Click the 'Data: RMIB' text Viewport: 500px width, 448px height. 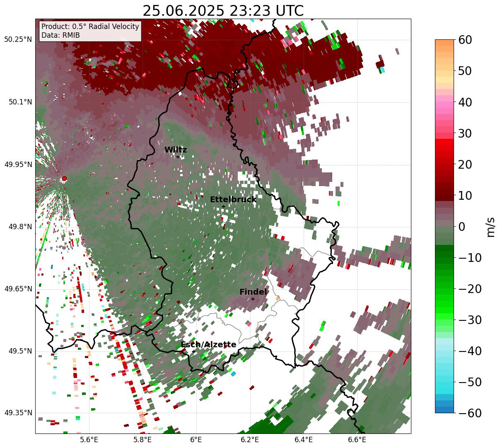tap(60, 36)
